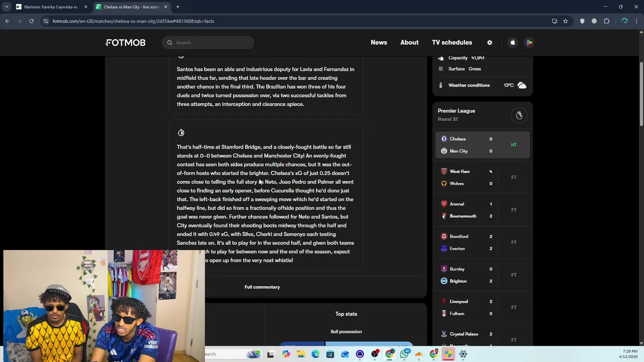Click the Capacity stadium icon

coord(441,58)
